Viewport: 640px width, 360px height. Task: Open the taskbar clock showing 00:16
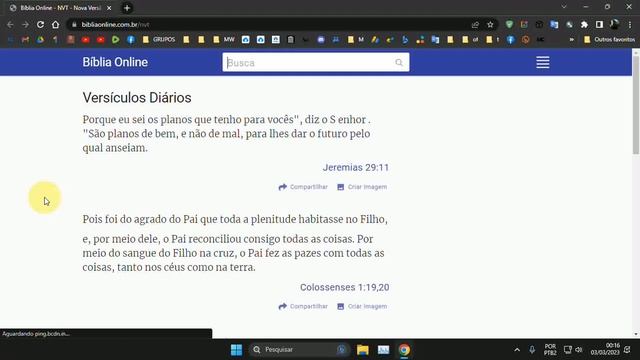coord(605,349)
